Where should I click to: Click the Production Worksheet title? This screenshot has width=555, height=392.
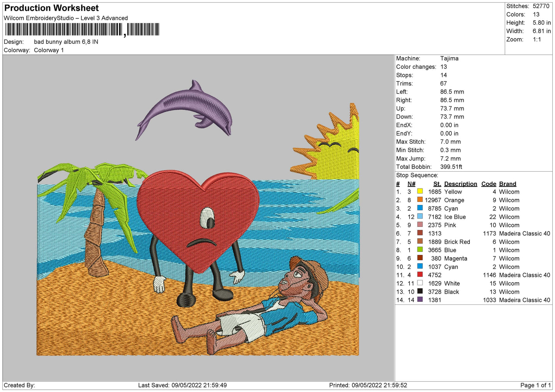click(x=51, y=8)
